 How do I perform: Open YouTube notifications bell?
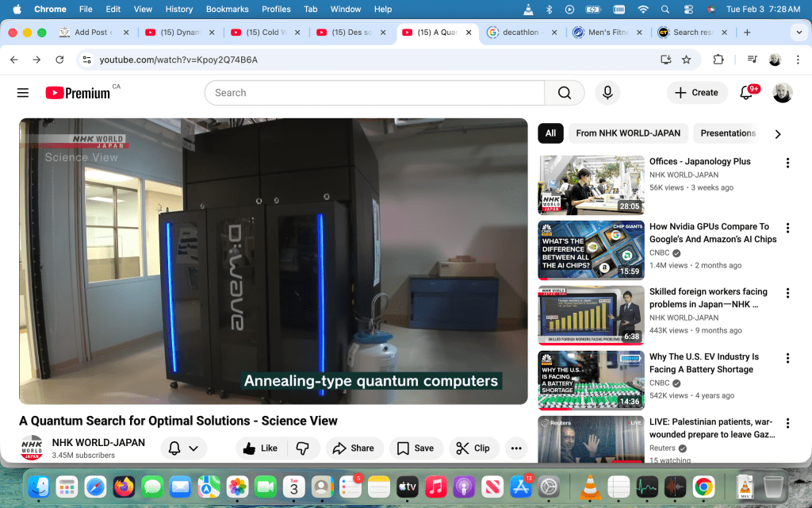746,93
